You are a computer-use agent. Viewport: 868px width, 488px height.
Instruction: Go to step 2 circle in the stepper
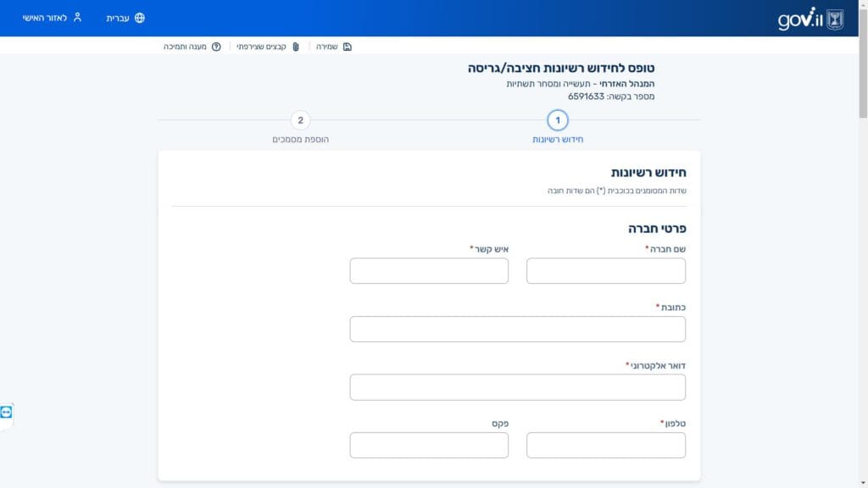pyautogui.click(x=300, y=120)
